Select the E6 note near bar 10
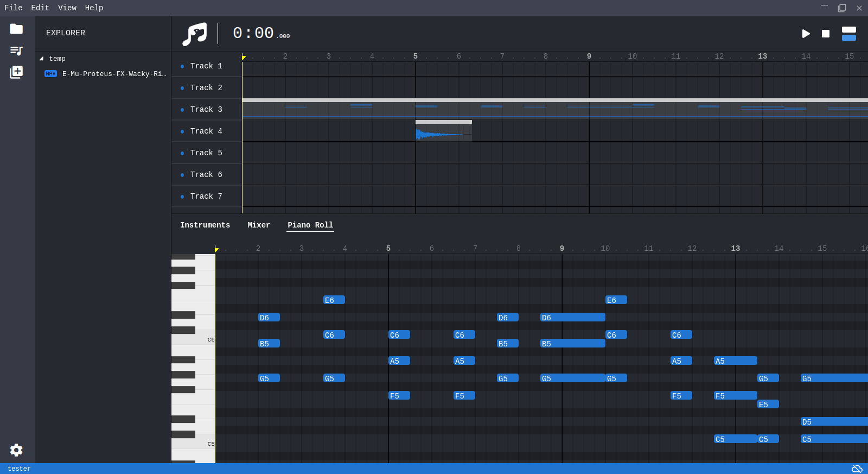 tap(616, 300)
